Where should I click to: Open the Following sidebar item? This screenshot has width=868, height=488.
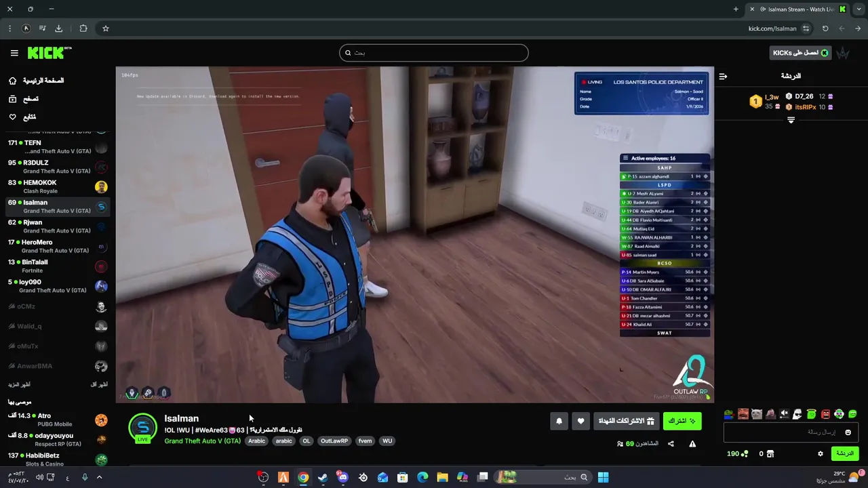point(23,117)
